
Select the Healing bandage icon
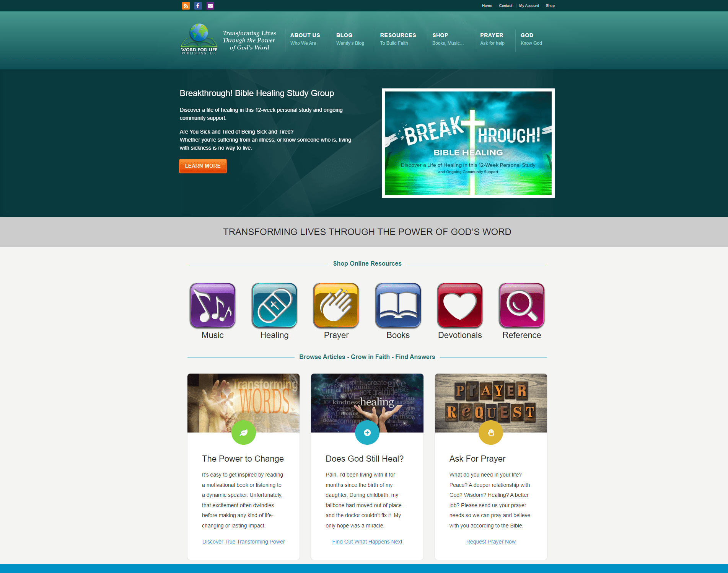(274, 305)
